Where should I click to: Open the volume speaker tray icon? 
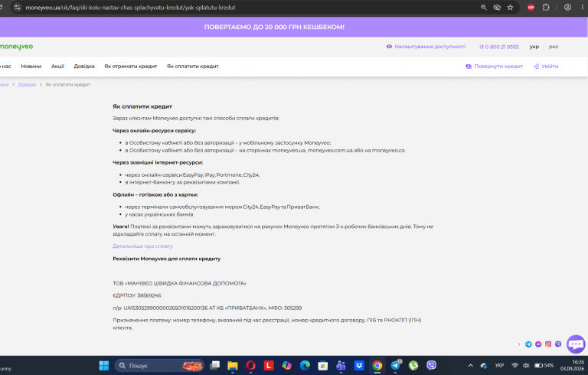[526, 366]
